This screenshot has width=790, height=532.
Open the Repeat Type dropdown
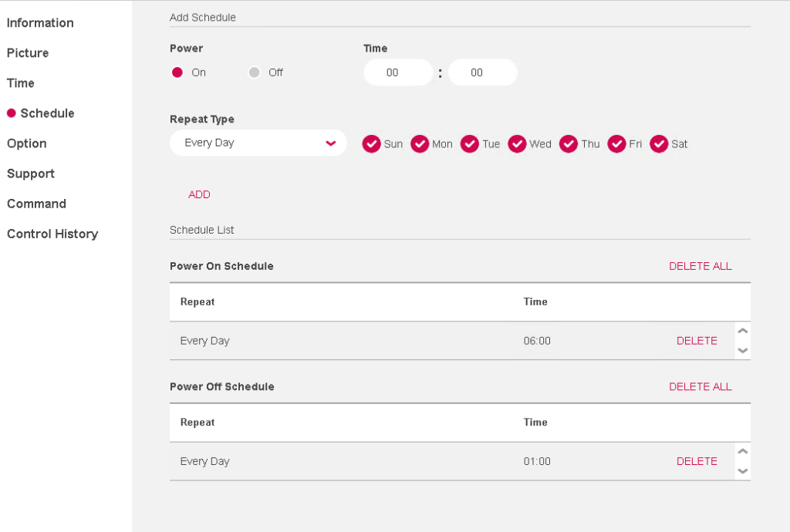coord(258,143)
